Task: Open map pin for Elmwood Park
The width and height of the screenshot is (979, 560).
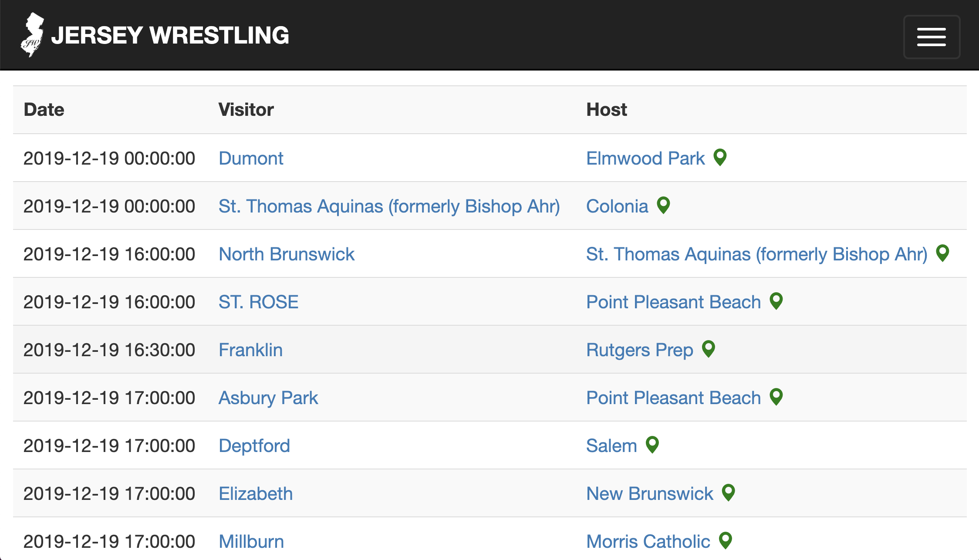Action: click(720, 157)
